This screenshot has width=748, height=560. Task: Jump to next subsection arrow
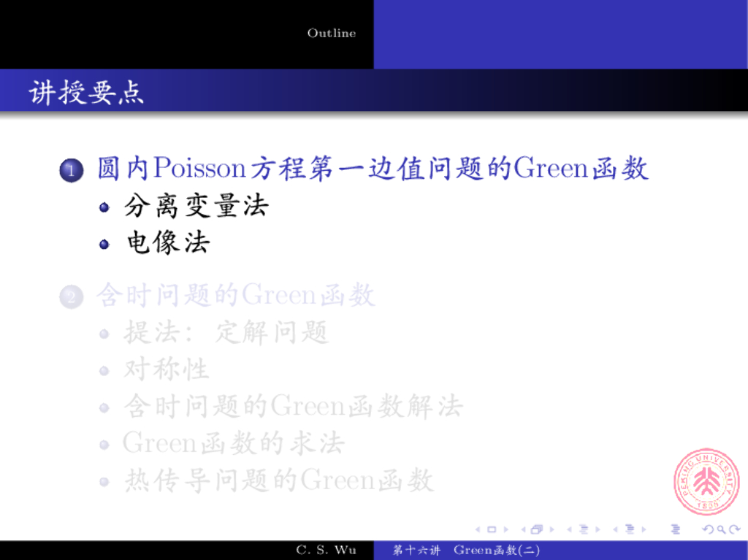(598, 529)
